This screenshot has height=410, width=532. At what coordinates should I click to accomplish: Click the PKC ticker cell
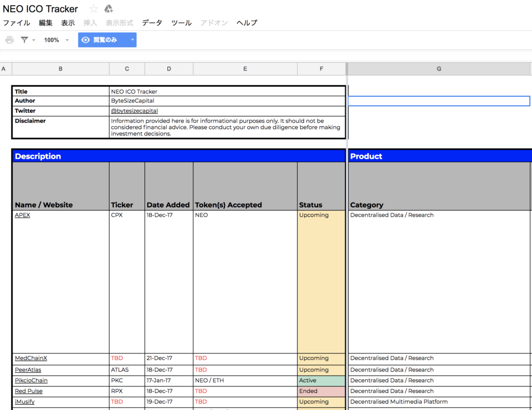click(127, 380)
